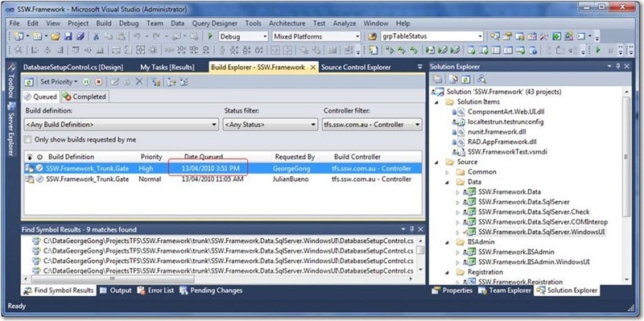The width and height of the screenshot is (644, 321).
Task: Open the Status filter dropdown
Action: coord(270,125)
